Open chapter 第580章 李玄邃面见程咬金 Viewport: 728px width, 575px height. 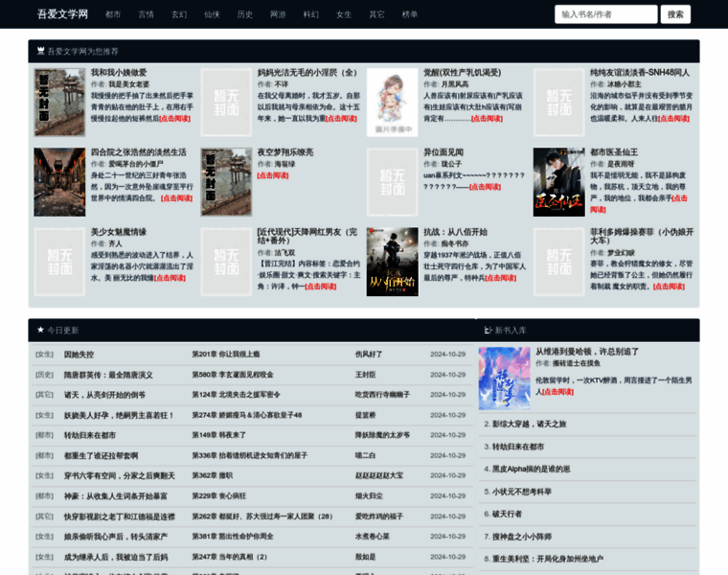point(233,375)
